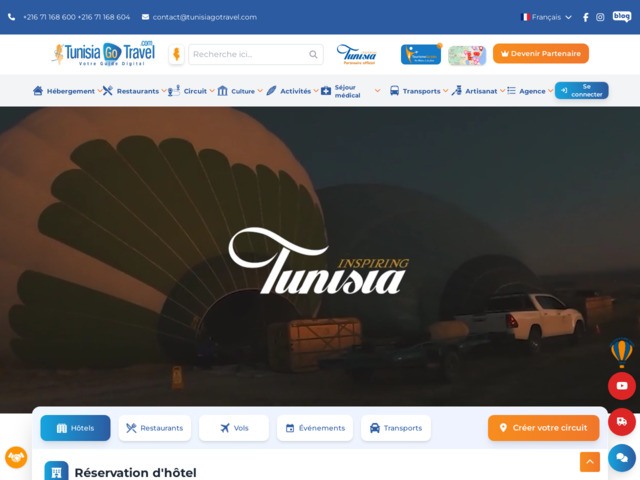Expand the Séjour médical menu
640x480 pixels.
(351, 91)
